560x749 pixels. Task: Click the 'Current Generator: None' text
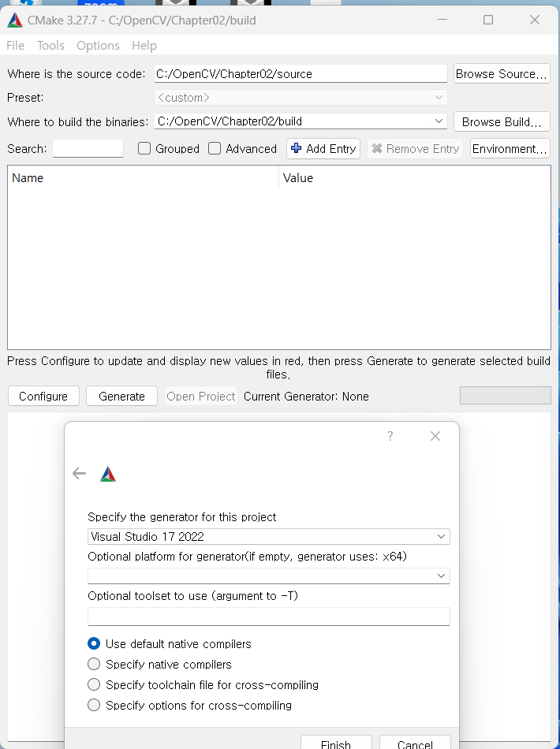pyautogui.click(x=306, y=397)
